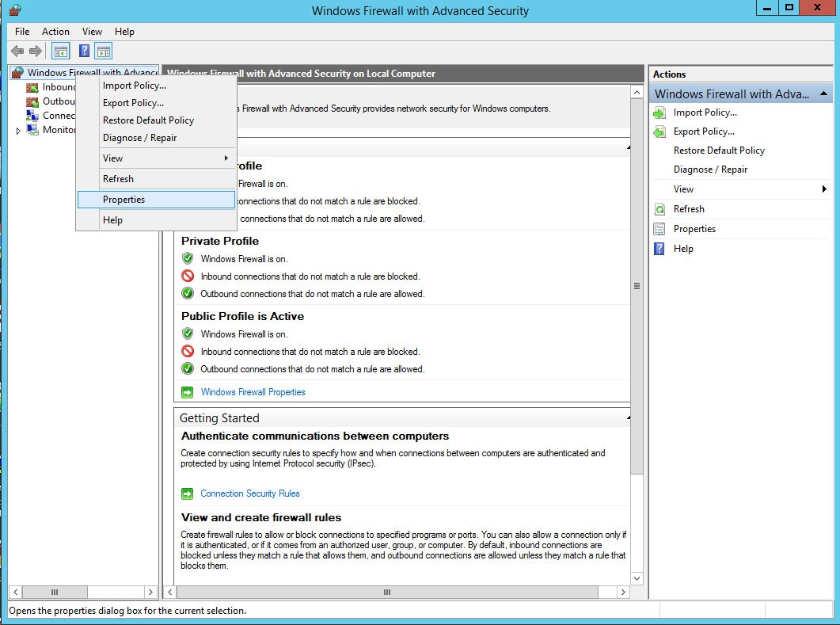
Task: Click the green shield icon under Public Profile
Action: [x=188, y=334]
